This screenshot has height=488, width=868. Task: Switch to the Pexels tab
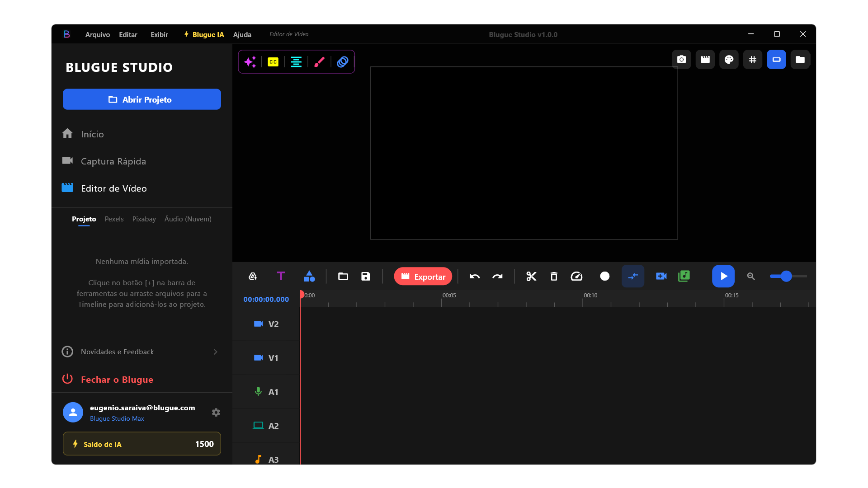coord(114,219)
